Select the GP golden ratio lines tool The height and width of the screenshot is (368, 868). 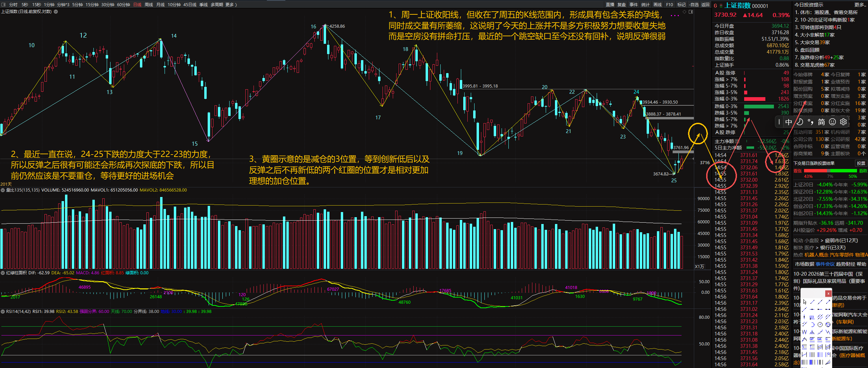pyautogui.click(x=812, y=339)
